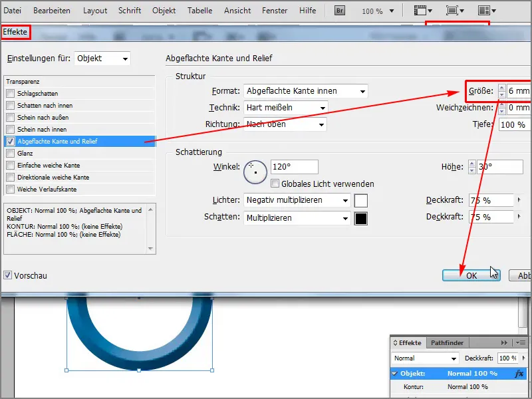Open the Hilfe menu
This screenshot has height=399, width=532.
click(x=307, y=11)
